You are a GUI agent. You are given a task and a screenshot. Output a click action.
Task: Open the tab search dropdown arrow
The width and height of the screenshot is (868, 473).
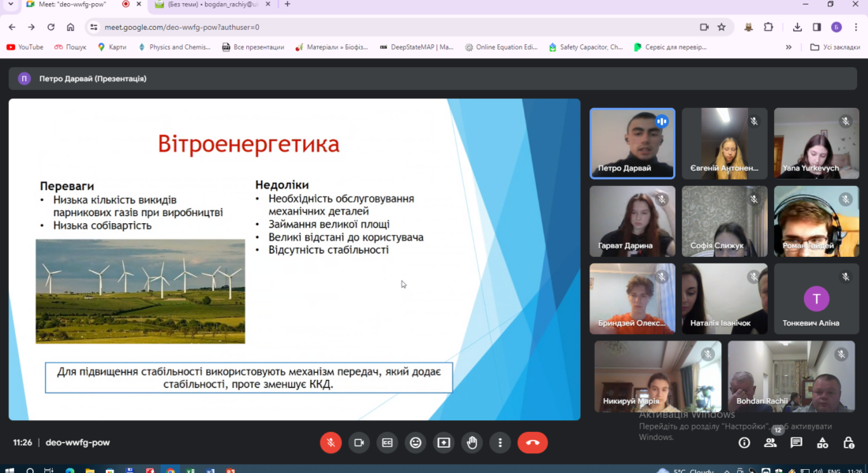coord(10,5)
